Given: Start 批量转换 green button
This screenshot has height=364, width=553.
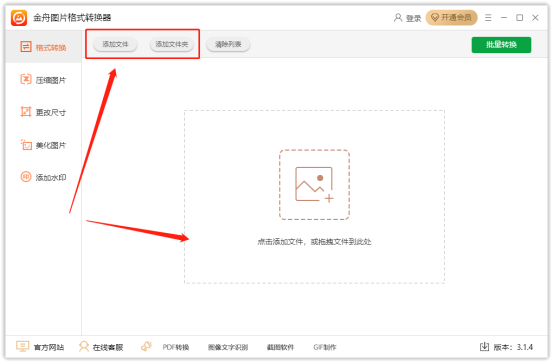Looking at the screenshot, I should [x=501, y=45].
